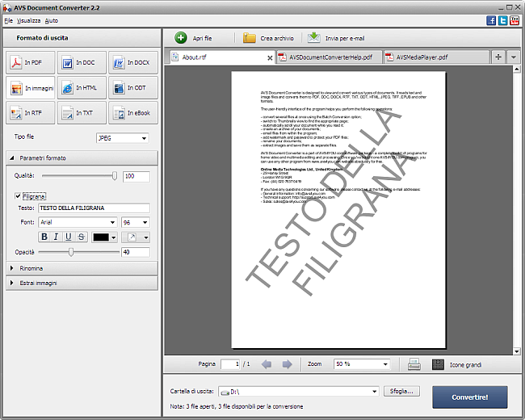Image resolution: width=525 pixels, height=420 pixels.
Task: Open the File menu
Action: click(8, 20)
